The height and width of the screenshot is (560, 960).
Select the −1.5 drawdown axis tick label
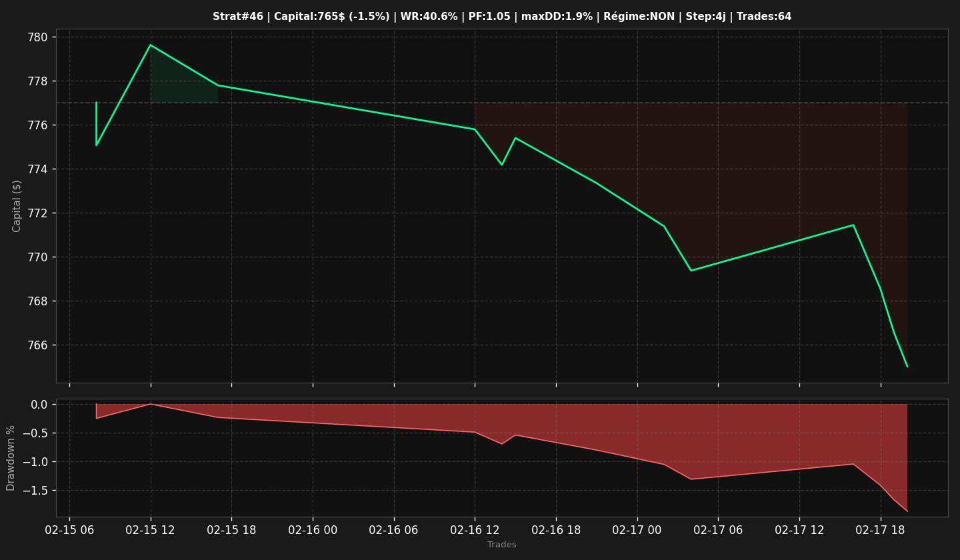pyautogui.click(x=35, y=491)
